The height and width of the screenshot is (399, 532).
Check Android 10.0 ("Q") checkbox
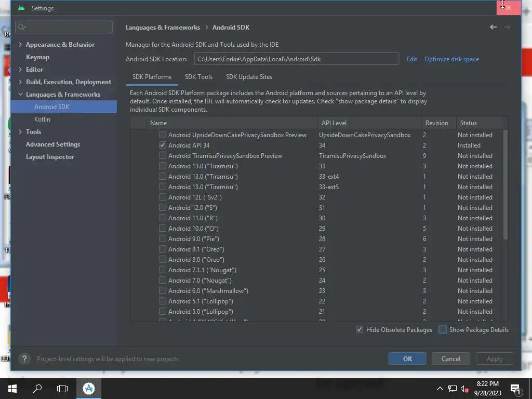(x=163, y=229)
